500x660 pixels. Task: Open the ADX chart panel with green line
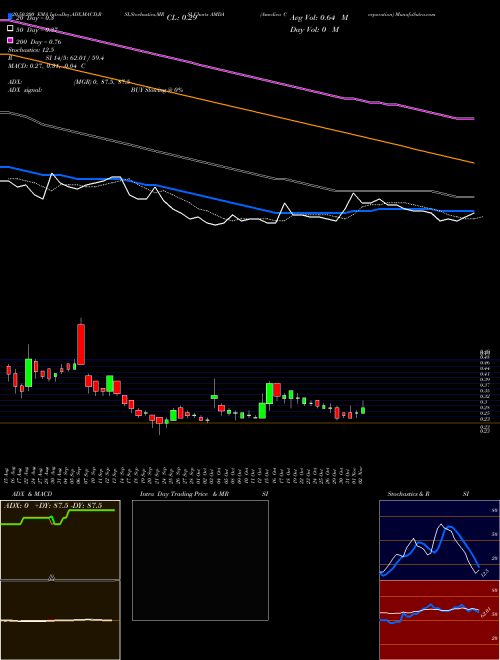click(60, 540)
